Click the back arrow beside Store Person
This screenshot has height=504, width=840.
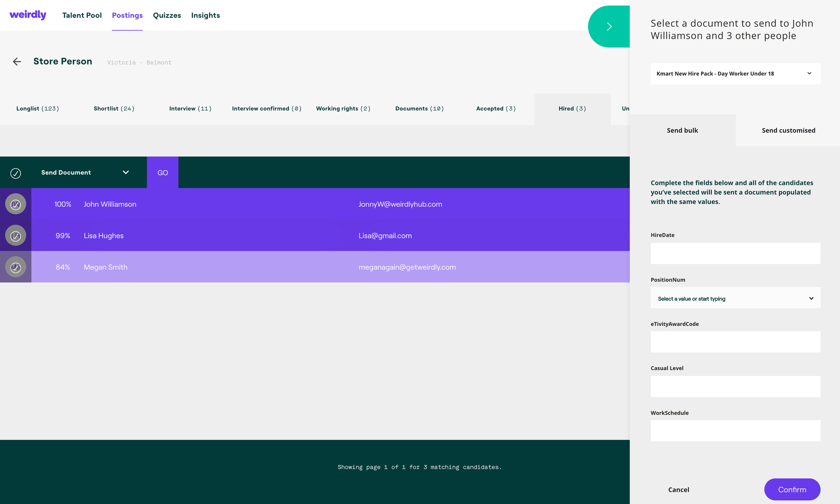coord(17,62)
